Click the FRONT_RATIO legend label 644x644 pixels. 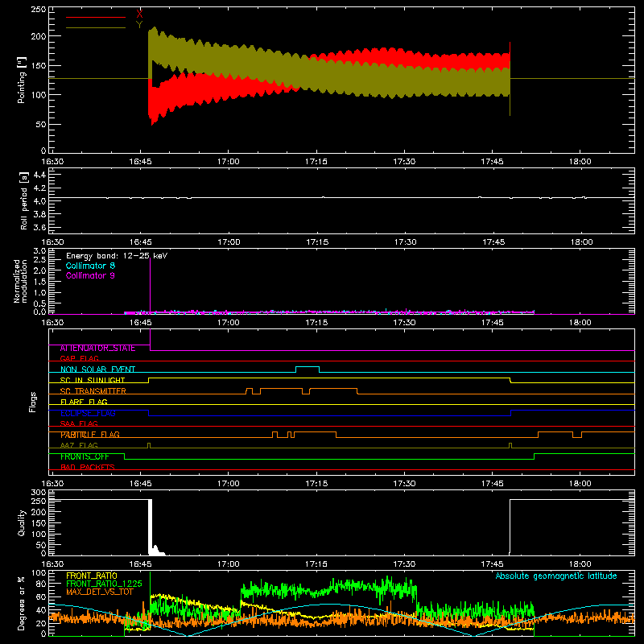[x=92, y=576]
